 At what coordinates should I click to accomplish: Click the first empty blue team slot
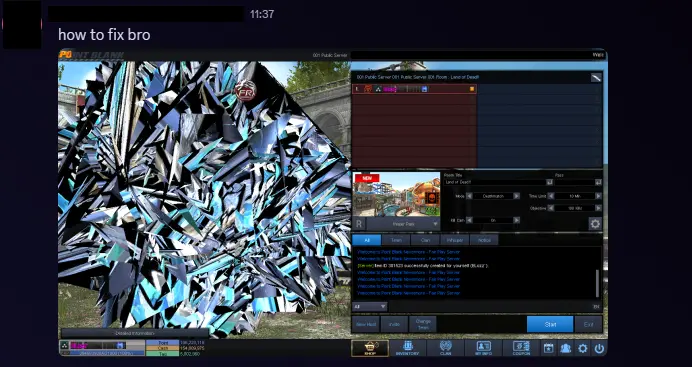click(x=539, y=89)
